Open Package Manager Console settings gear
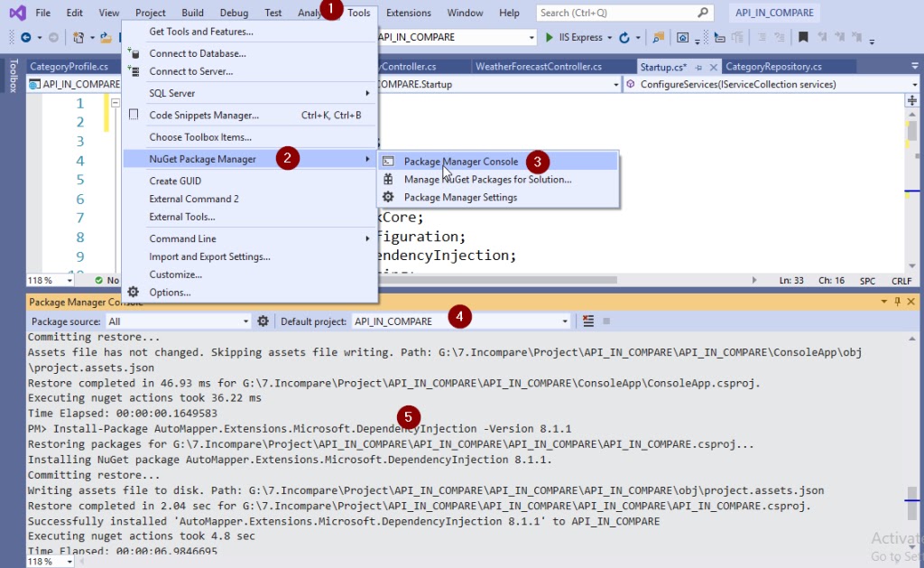The height and width of the screenshot is (568, 924). pos(263,321)
